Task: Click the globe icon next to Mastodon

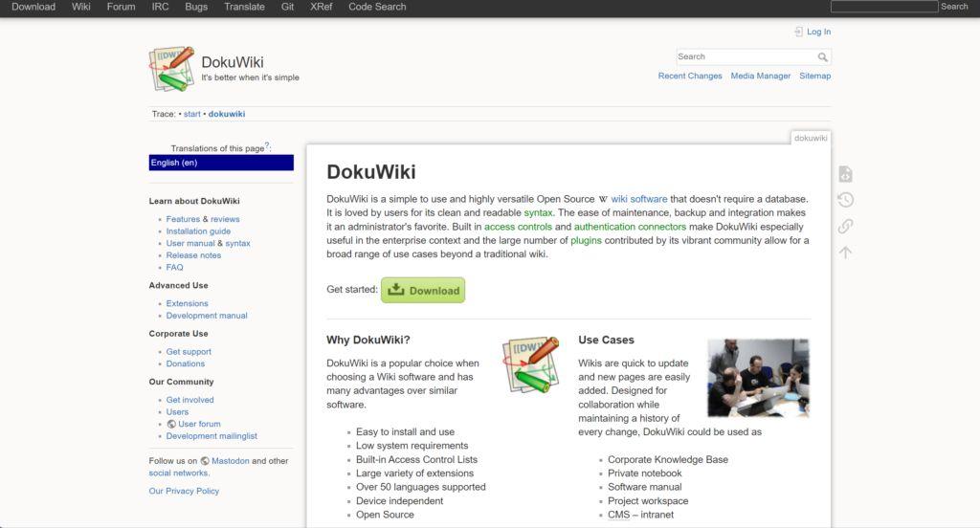Action: pyautogui.click(x=205, y=461)
